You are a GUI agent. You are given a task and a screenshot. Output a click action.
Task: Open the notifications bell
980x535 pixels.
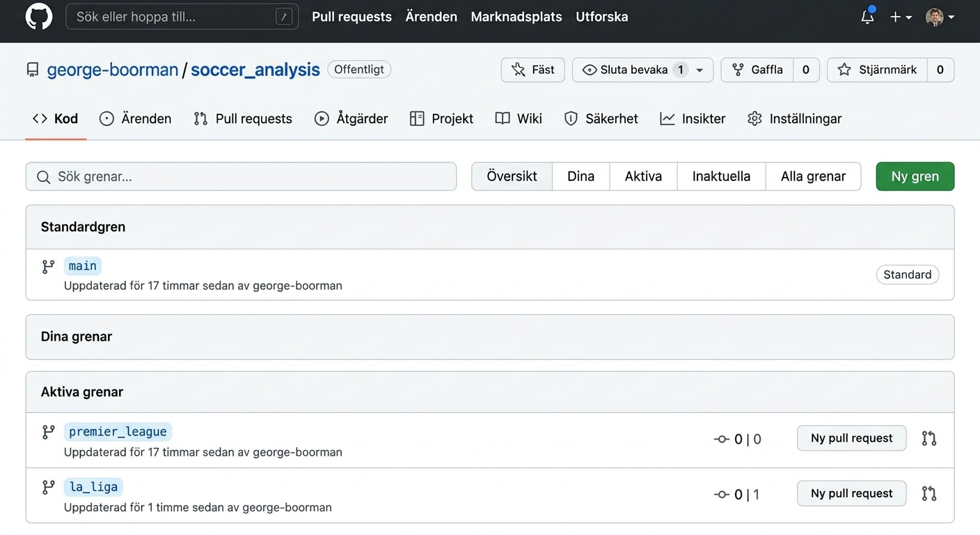click(867, 17)
